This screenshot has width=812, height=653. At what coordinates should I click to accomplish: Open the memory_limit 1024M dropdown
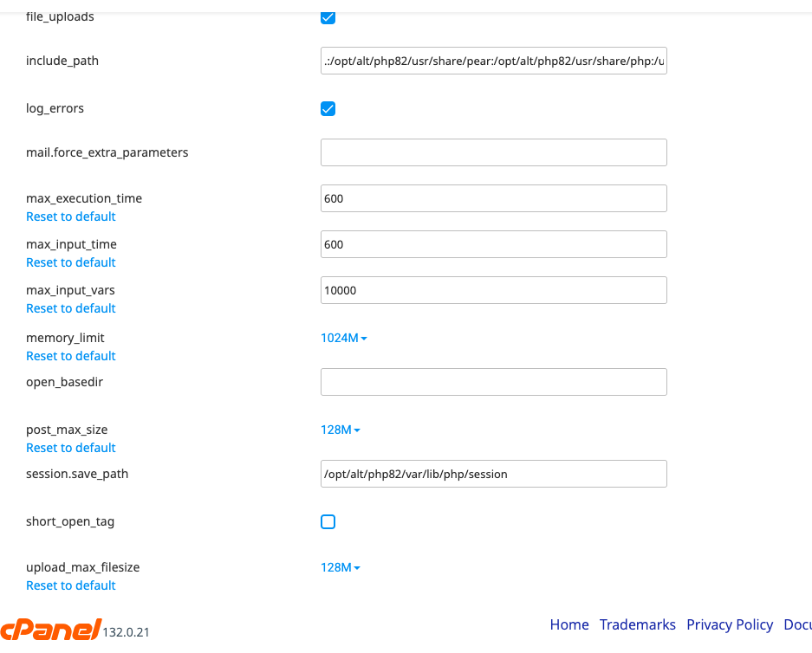tap(344, 338)
